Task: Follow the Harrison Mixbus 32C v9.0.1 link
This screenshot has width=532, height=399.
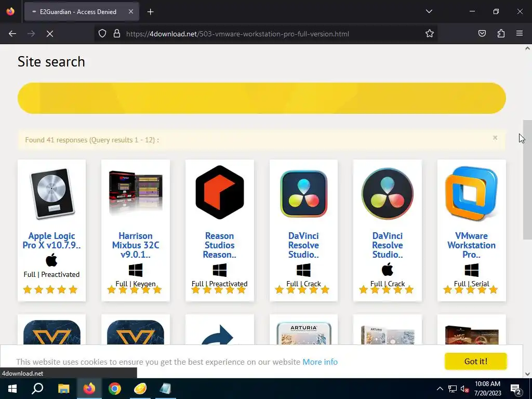Action: [x=136, y=245]
